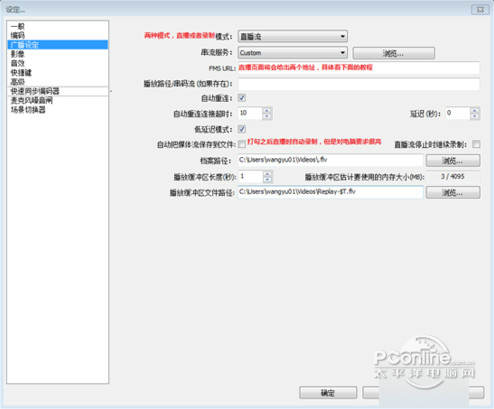Decrease 播放缓冲区长度 with the down arrow
The image size is (494, 409).
[268, 179]
